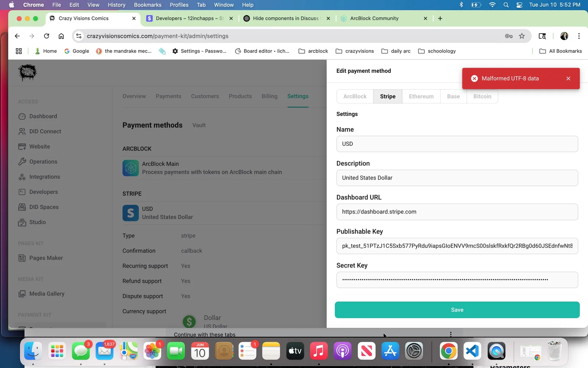Click the Name input field

point(457,144)
